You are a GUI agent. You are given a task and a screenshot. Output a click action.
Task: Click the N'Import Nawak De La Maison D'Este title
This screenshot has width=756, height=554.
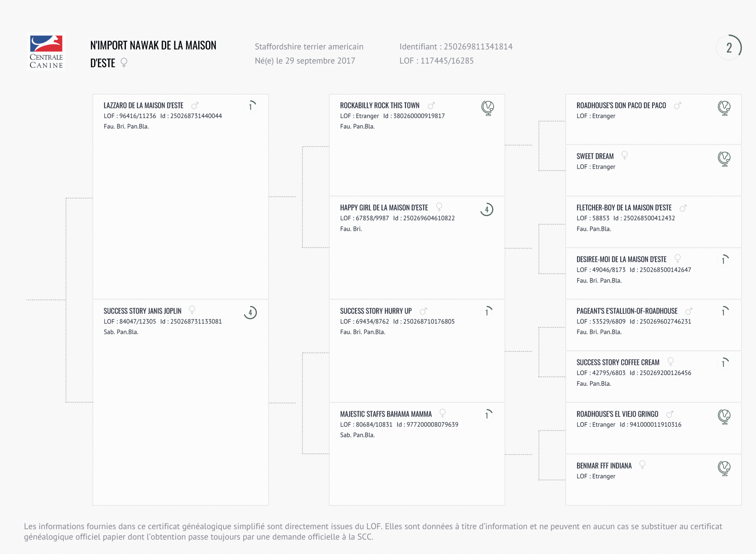(x=153, y=54)
